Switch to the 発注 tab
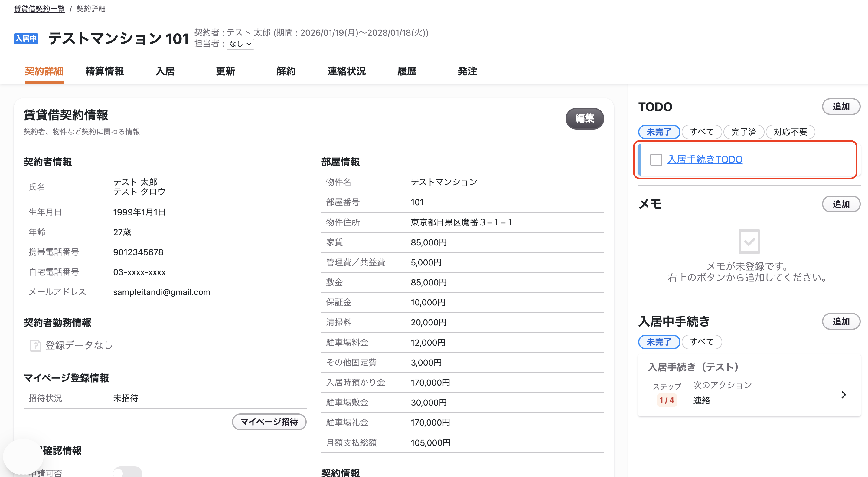The height and width of the screenshot is (477, 868). pyautogui.click(x=467, y=71)
